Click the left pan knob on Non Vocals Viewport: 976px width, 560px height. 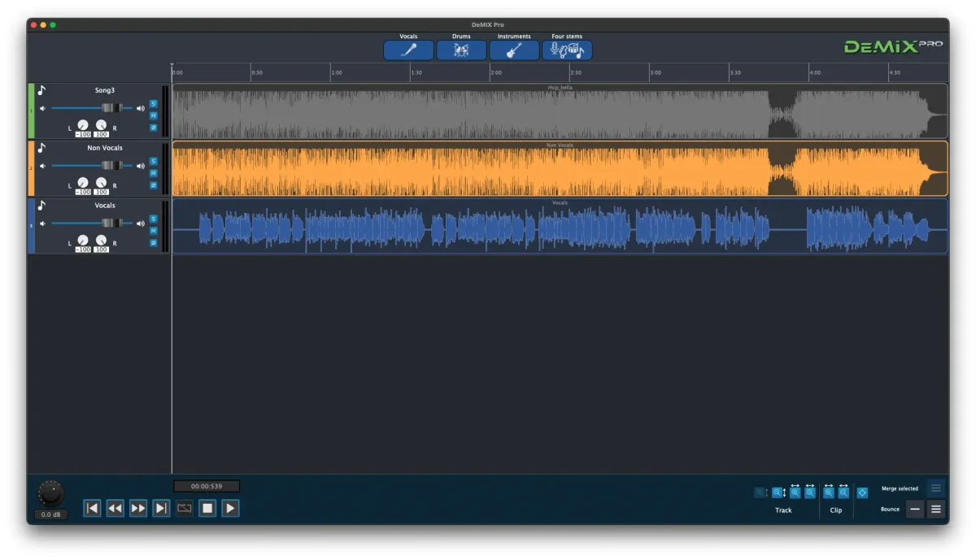pyautogui.click(x=83, y=183)
